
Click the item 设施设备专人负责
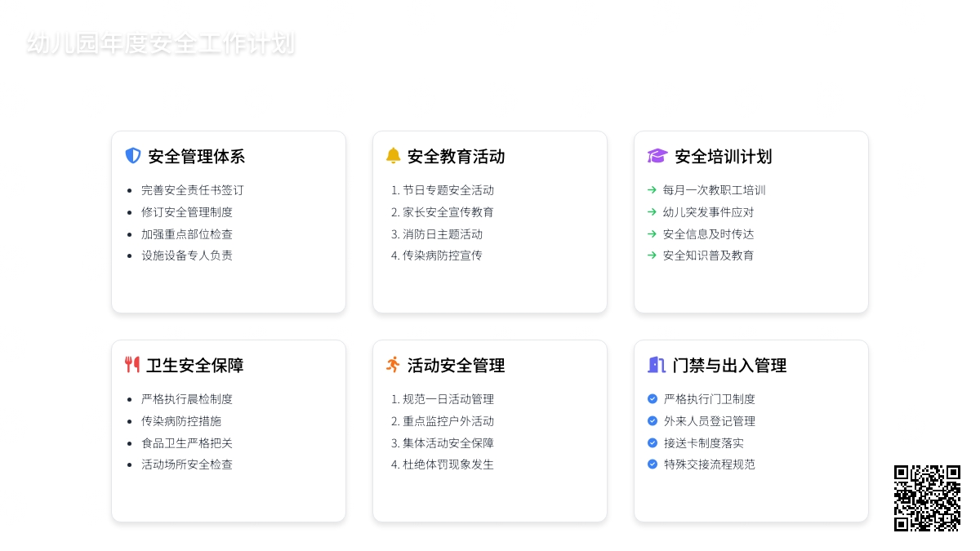click(187, 256)
